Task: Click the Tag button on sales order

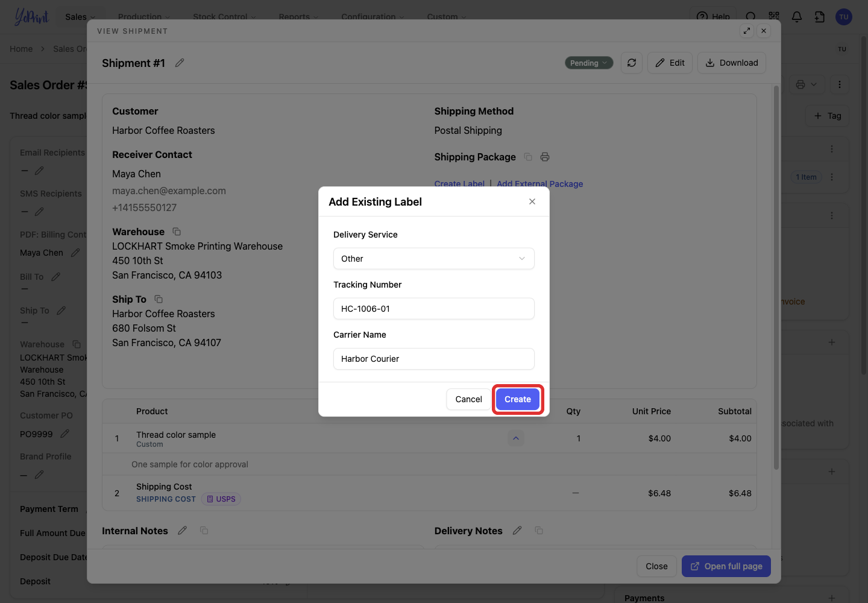Action: 828,116
